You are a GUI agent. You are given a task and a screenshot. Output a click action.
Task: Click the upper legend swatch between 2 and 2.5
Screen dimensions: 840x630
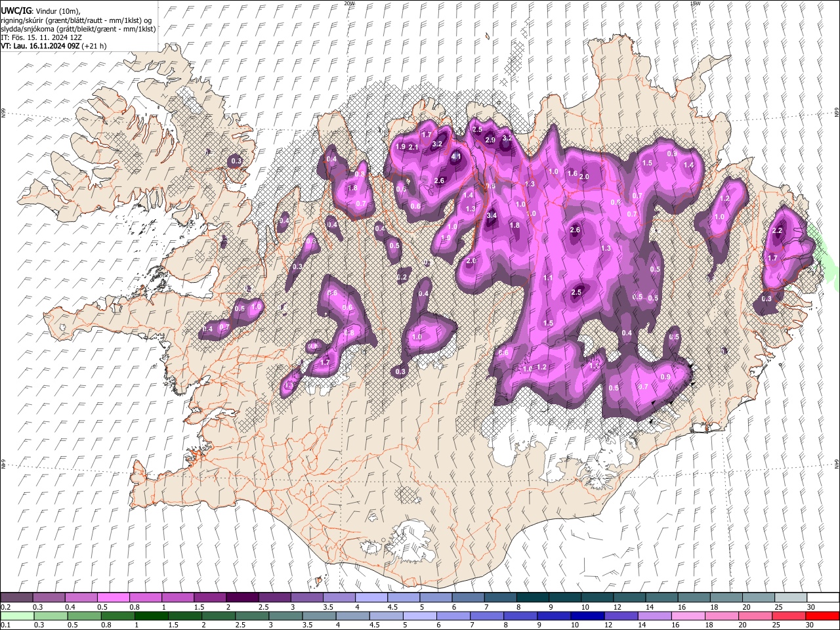pos(241,597)
